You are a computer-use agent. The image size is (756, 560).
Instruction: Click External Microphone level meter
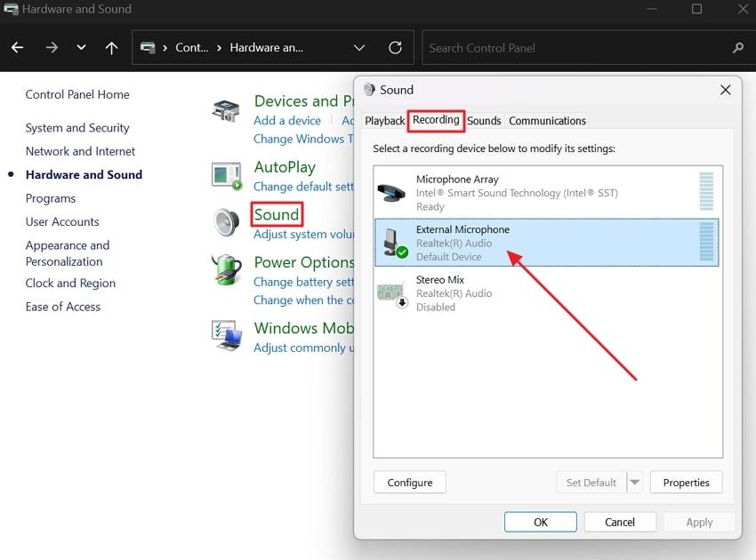[706, 242]
